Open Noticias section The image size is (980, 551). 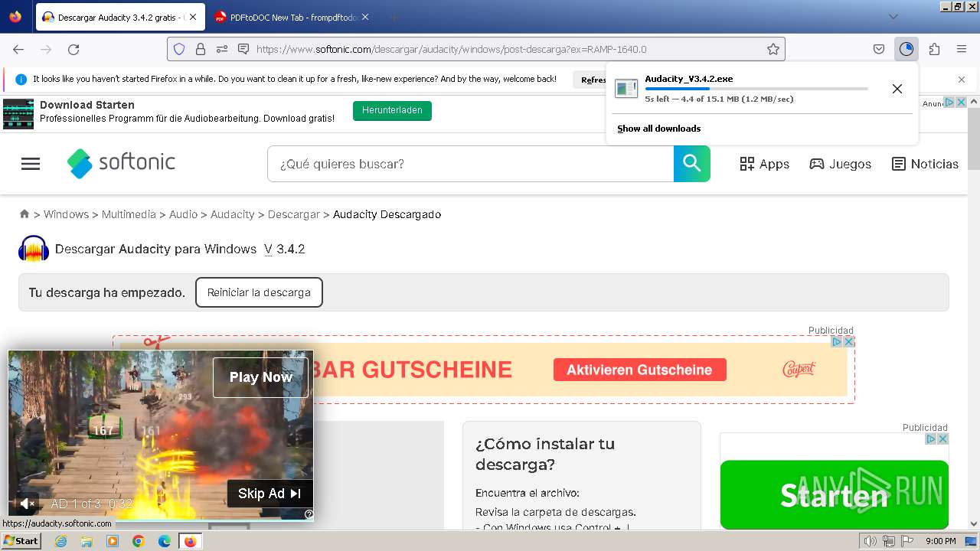pos(925,164)
